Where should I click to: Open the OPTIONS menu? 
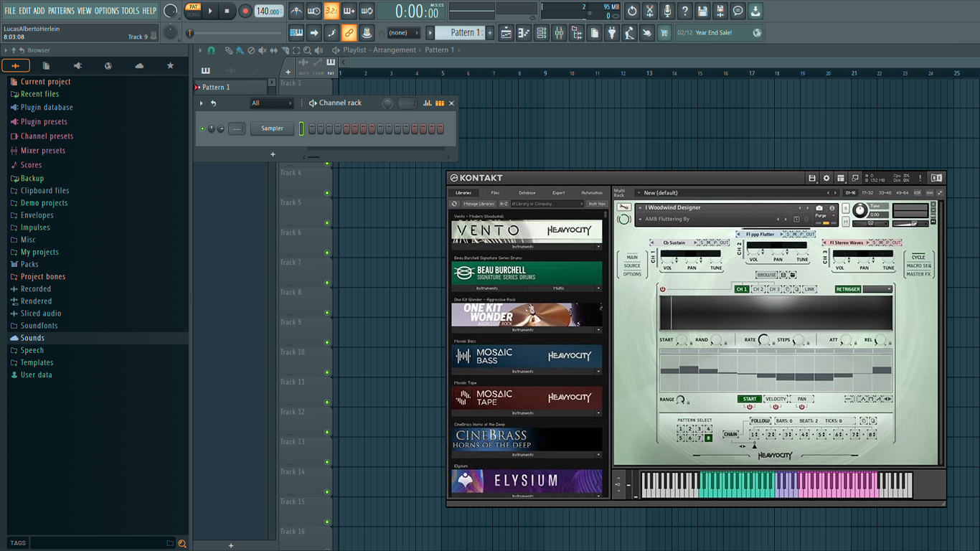107,11
